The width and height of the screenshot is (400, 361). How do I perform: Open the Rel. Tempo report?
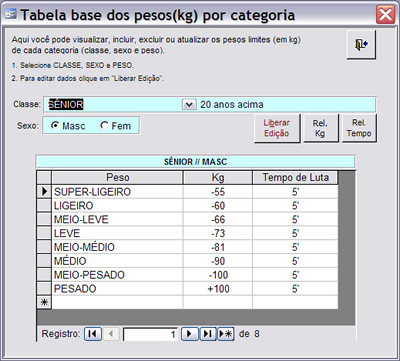(359, 128)
